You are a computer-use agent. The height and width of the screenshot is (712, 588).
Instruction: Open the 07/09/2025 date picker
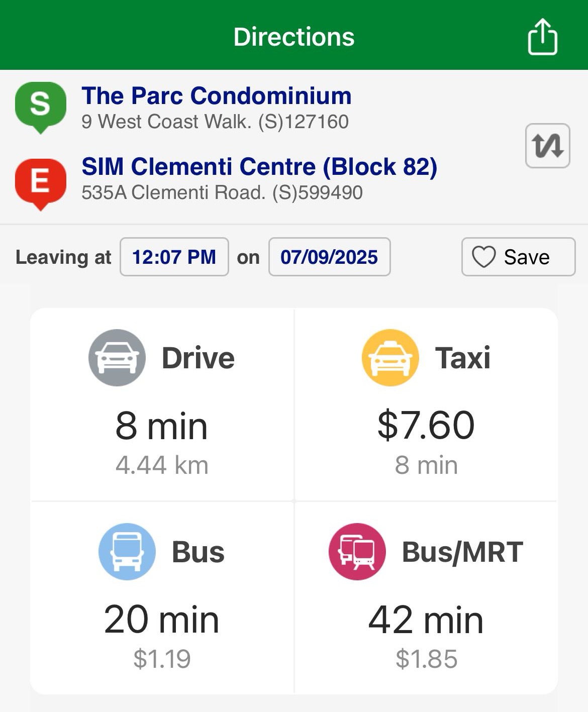329,257
